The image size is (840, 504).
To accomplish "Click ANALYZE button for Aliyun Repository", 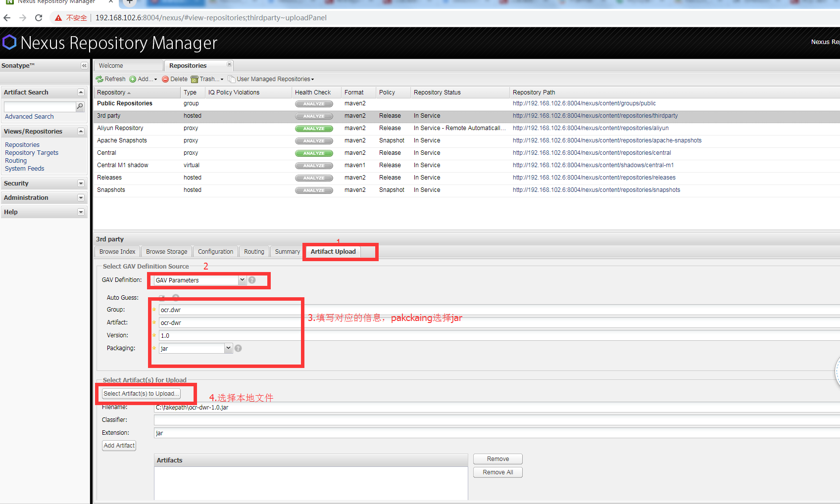I will pyautogui.click(x=314, y=129).
